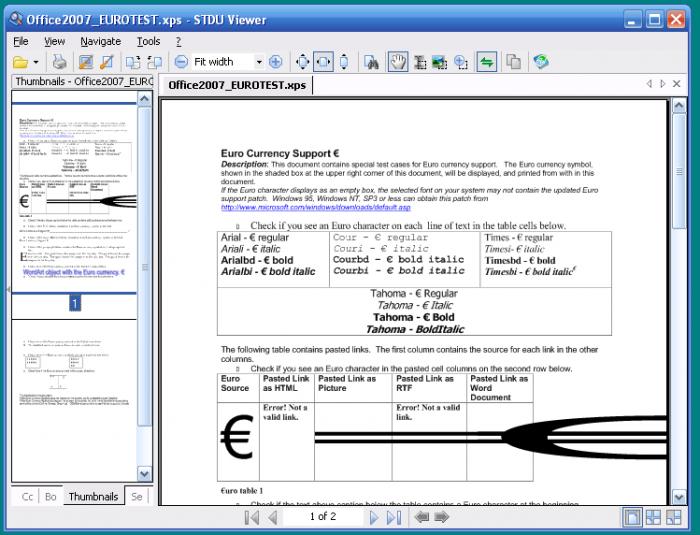Select the page 2 thumbnail
The width and height of the screenshot is (700, 535).
pos(74,400)
